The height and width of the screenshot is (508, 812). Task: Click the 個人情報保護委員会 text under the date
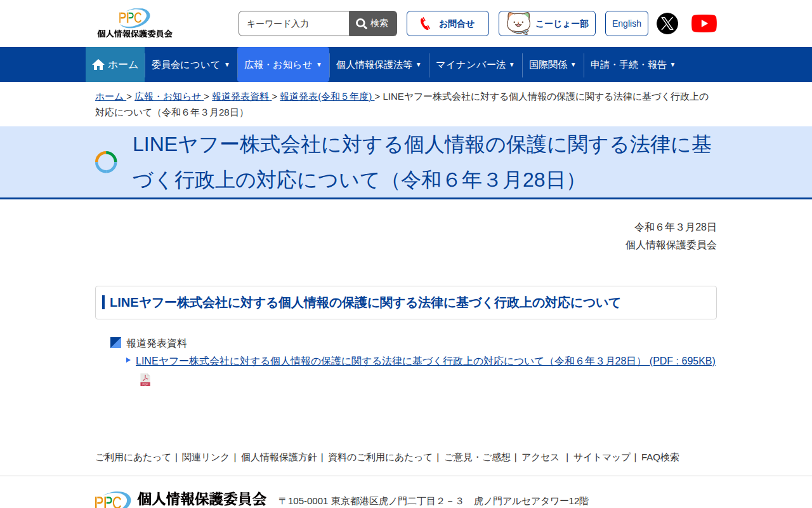click(671, 244)
